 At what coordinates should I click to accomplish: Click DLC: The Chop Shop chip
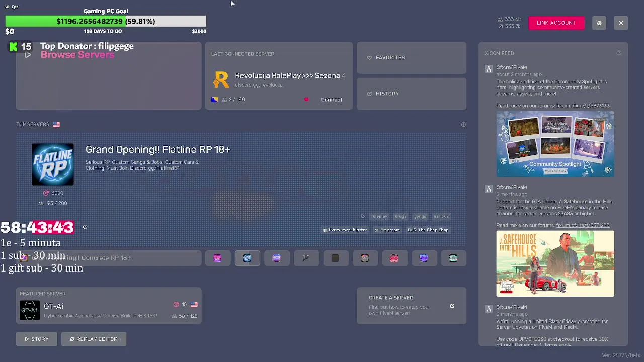[x=428, y=230]
